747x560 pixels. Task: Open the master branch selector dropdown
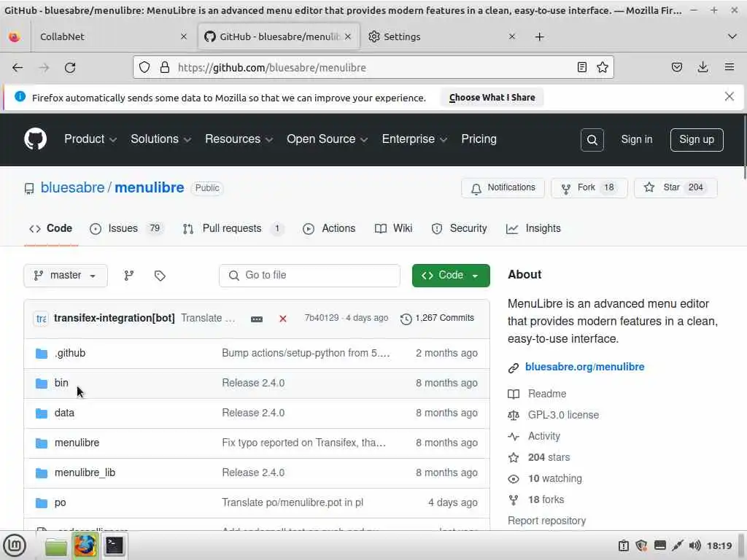pyautogui.click(x=65, y=275)
